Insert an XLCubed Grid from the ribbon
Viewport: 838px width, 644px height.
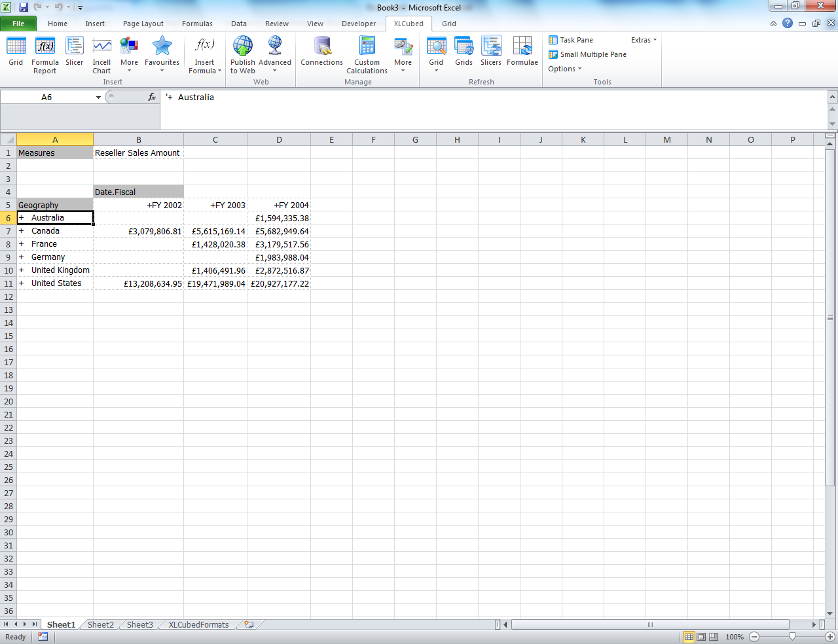(x=16, y=52)
